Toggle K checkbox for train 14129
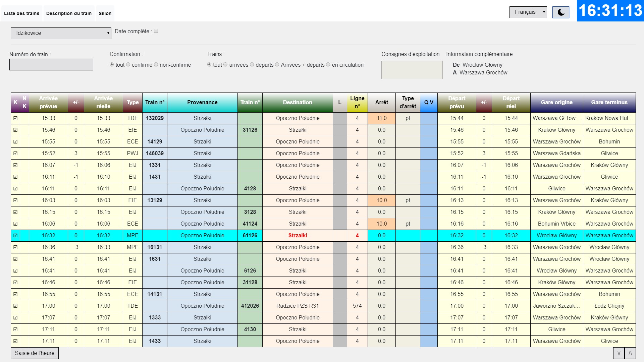Viewport: 644px width, 362px height. point(15,142)
